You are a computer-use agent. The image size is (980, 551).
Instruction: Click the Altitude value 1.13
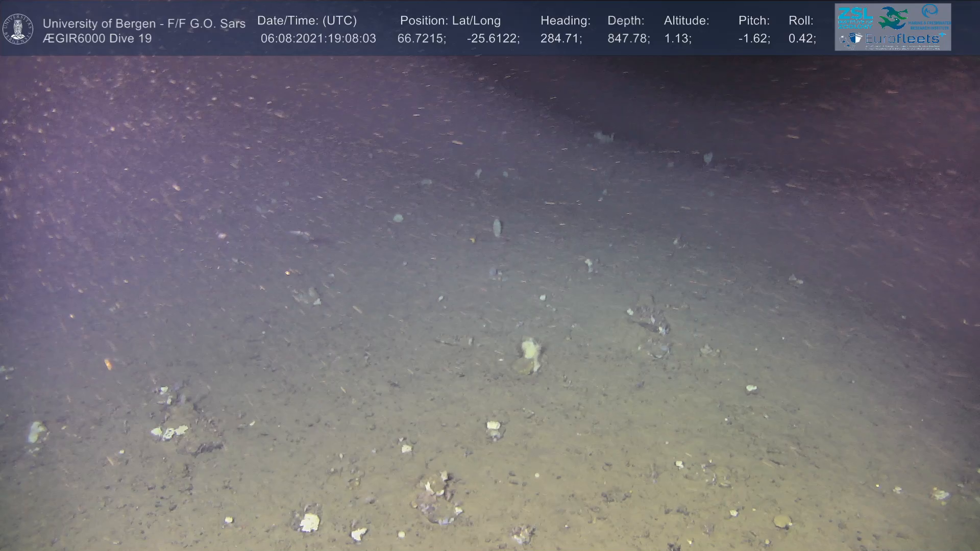point(677,39)
